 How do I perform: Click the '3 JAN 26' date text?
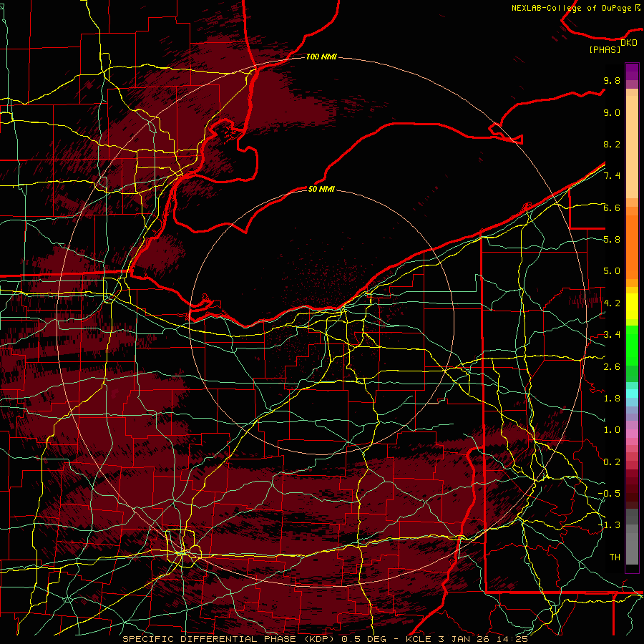[464, 639]
